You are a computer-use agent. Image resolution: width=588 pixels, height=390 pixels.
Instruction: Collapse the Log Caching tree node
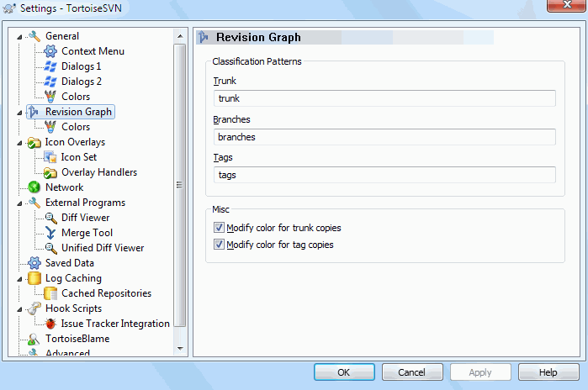pos(19,279)
